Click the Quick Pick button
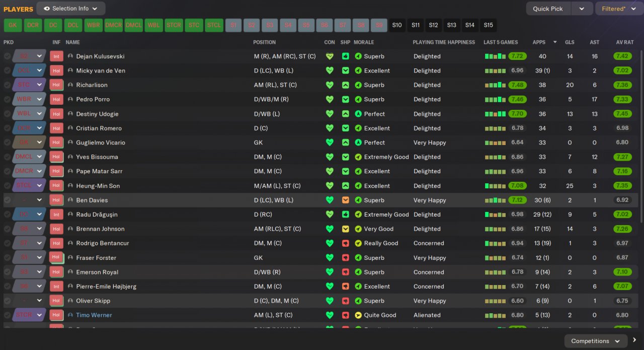 point(548,9)
